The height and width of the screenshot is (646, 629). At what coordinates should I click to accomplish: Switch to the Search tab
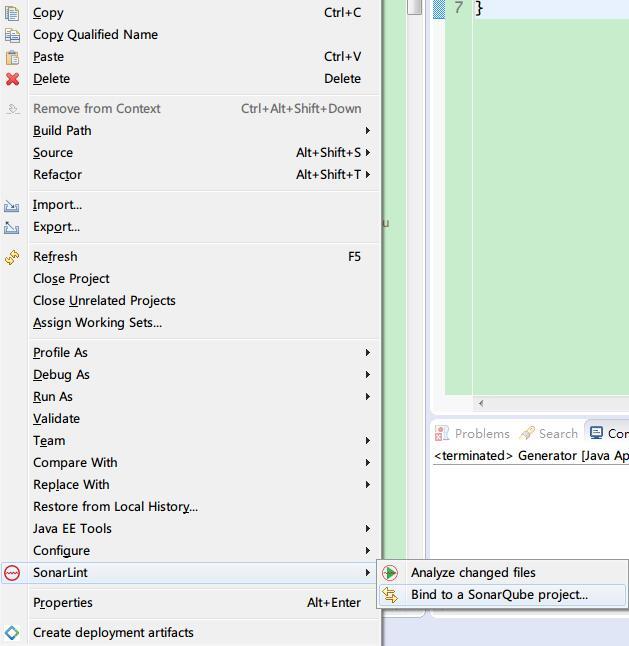tap(549, 433)
